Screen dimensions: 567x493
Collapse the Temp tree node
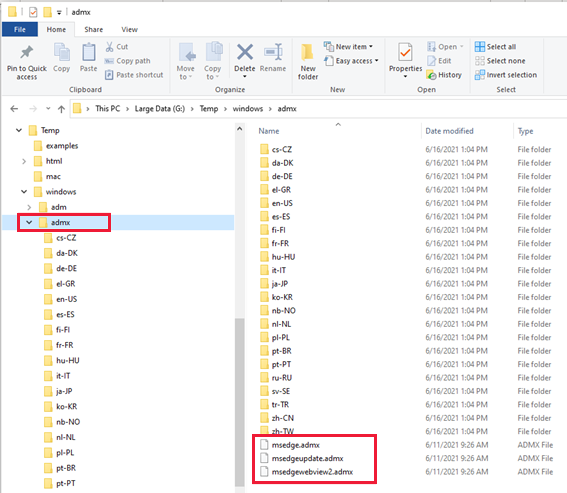coord(19,130)
